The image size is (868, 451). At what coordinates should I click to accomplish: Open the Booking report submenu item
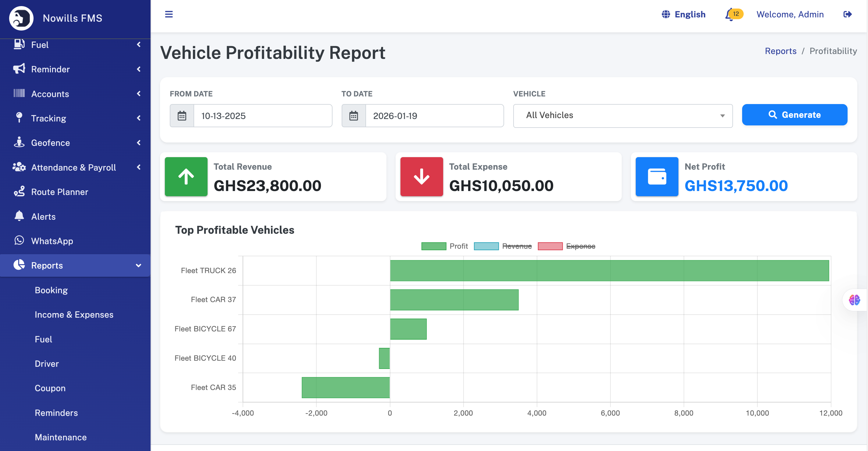point(51,290)
